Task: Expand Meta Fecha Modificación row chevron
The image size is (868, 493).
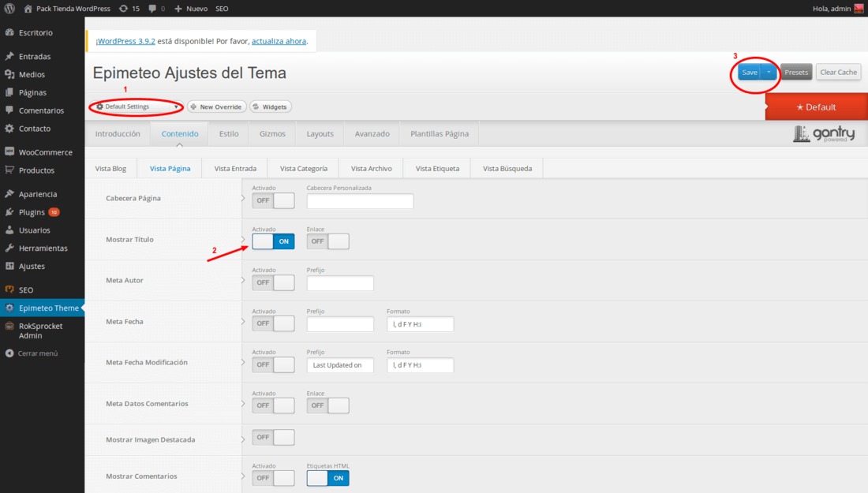Action: pos(242,362)
